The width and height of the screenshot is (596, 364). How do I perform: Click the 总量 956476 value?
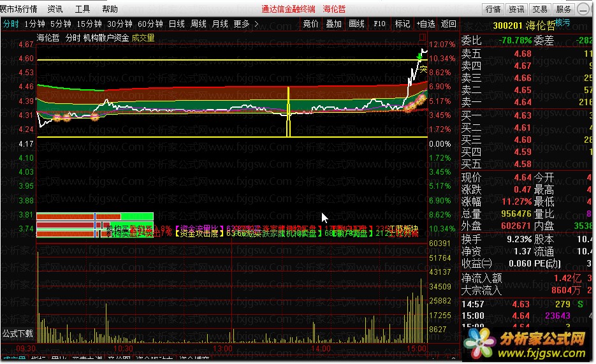click(x=516, y=214)
